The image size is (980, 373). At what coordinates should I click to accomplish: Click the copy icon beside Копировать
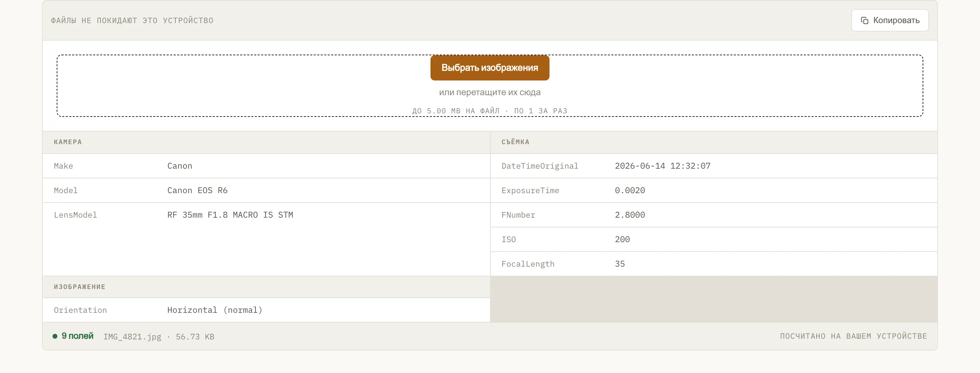point(864,21)
